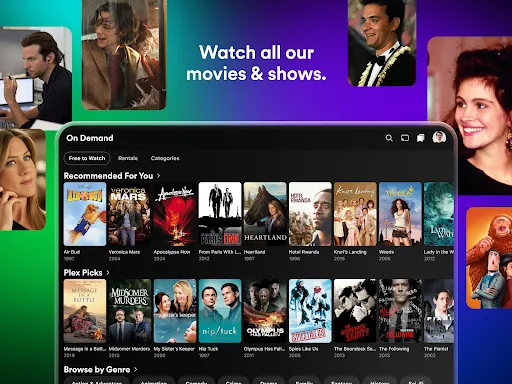Open the Heartland poster
The image size is (512, 384).
click(265, 214)
